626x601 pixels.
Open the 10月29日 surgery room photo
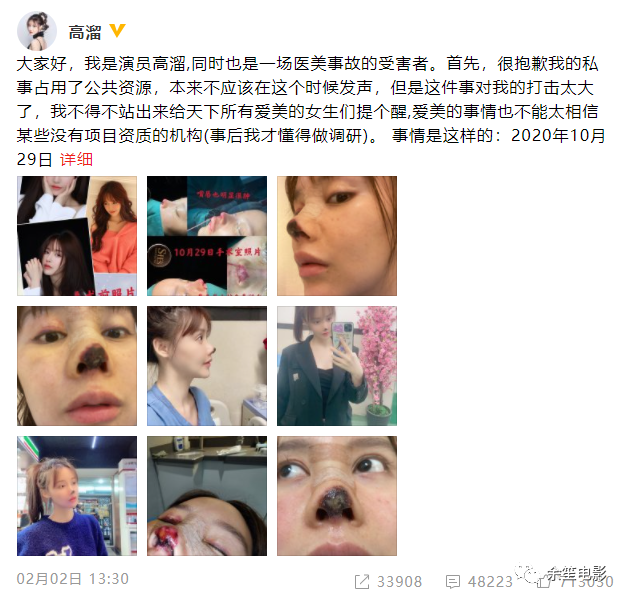pyautogui.click(x=207, y=236)
